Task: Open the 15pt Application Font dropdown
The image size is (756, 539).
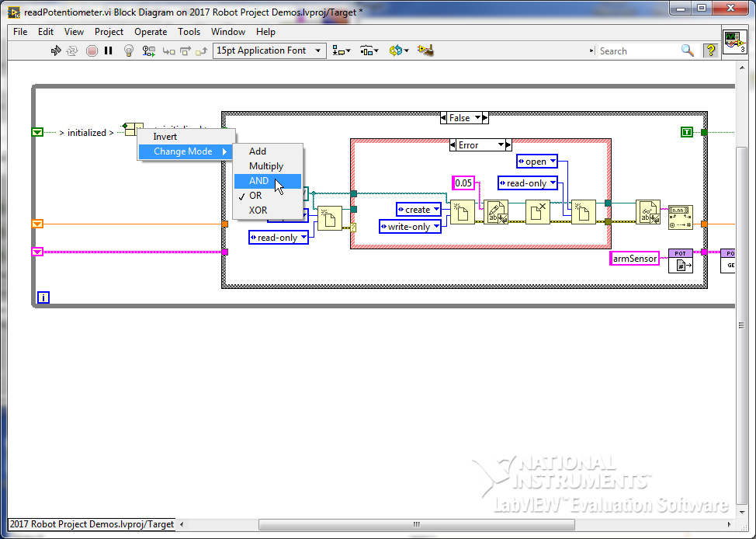Action: click(x=269, y=50)
